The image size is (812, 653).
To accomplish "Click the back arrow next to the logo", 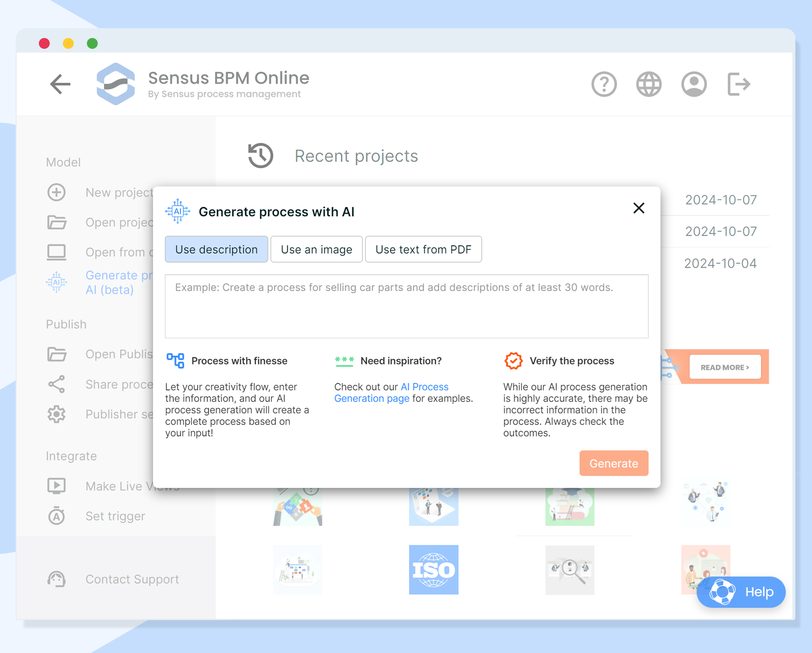I will (x=61, y=84).
